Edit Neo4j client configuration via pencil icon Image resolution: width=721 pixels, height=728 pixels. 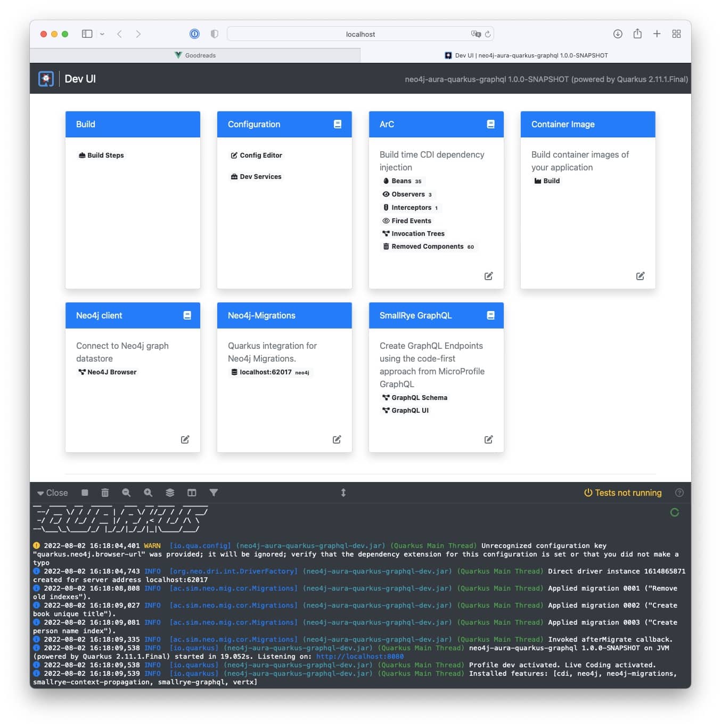185,439
